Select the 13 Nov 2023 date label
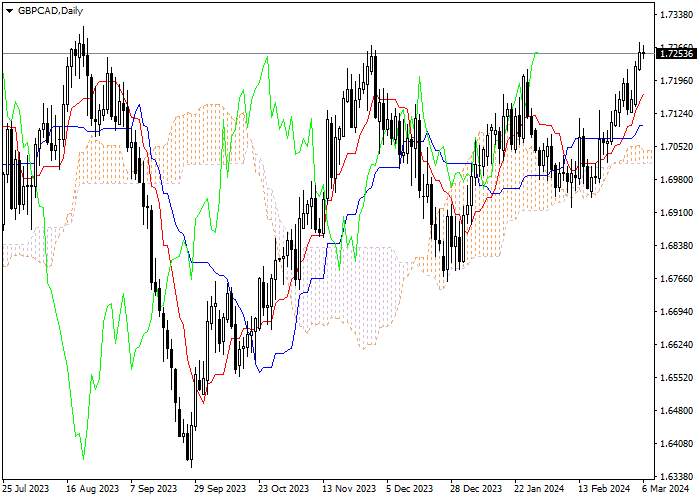700x500 pixels. pyautogui.click(x=349, y=489)
